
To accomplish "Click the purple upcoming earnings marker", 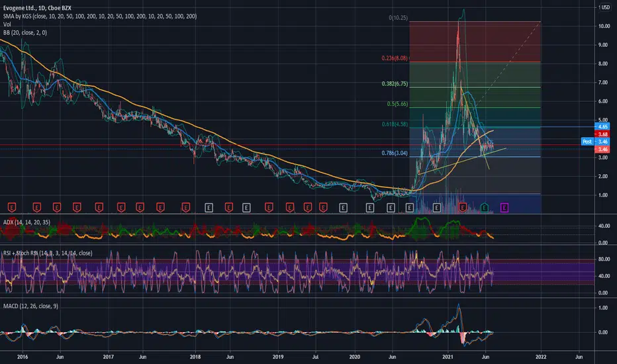I will tap(504, 207).
